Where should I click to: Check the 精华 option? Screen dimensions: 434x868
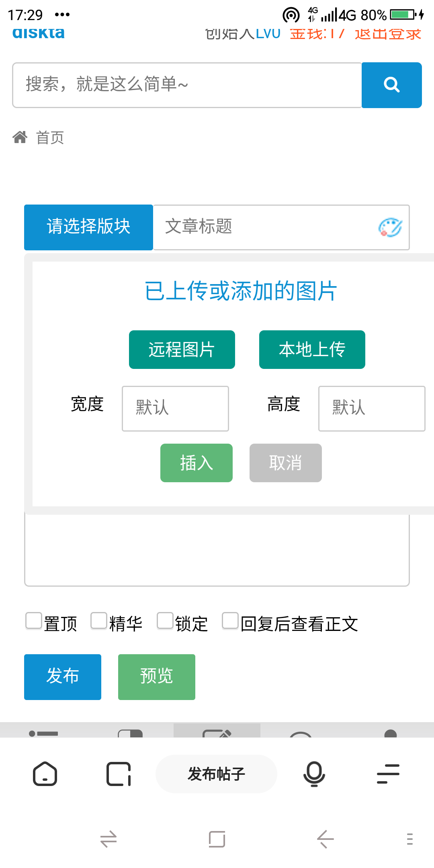coord(99,620)
